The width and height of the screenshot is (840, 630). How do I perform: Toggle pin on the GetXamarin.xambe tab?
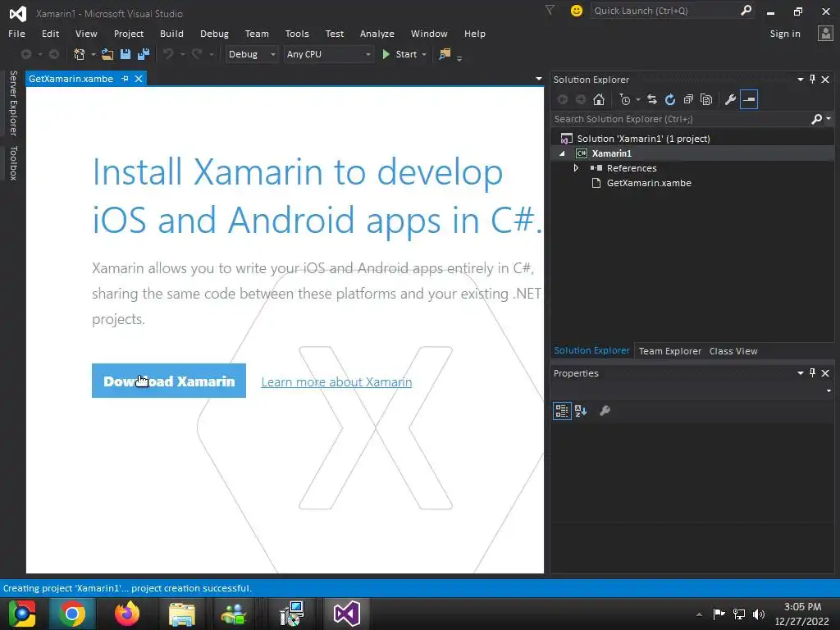coord(125,79)
